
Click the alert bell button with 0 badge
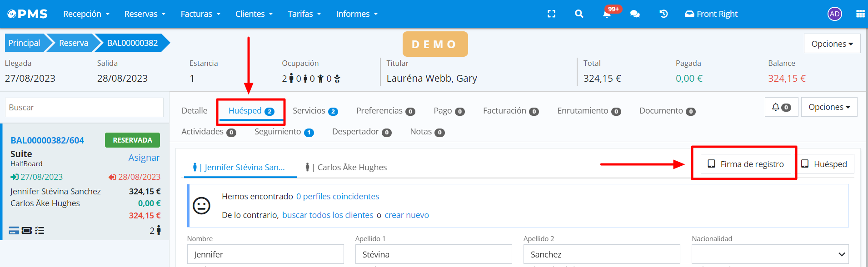pos(781,107)
